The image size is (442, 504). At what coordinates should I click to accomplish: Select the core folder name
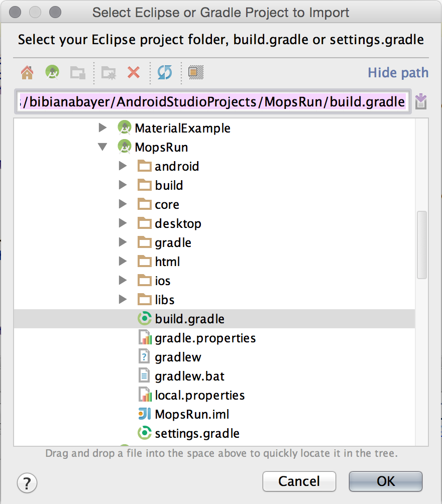click(x=167, y=205)
